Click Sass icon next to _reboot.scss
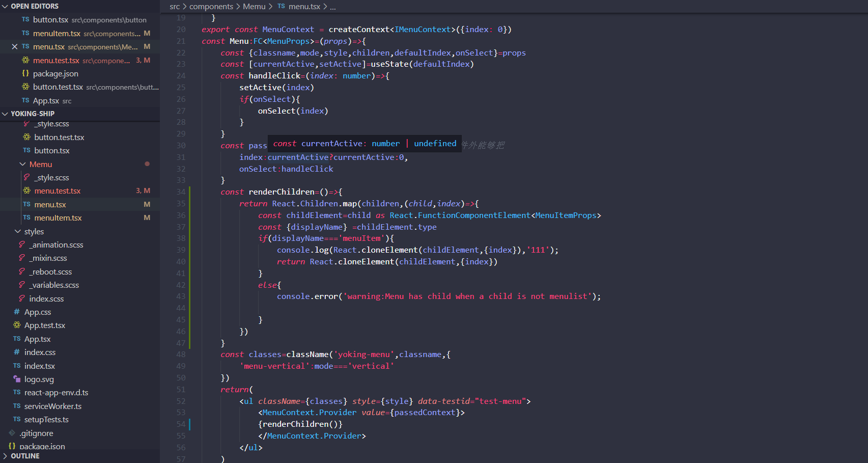 click(x=22, y=271)
